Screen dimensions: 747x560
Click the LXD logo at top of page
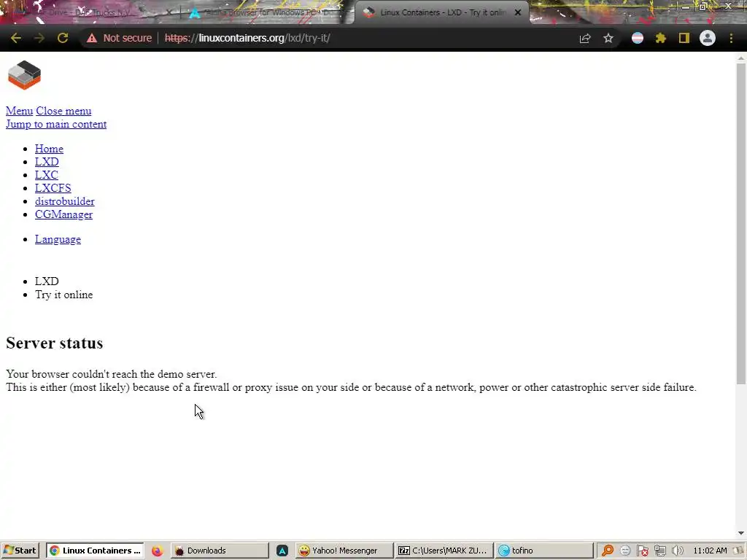(x=24, y=75)
